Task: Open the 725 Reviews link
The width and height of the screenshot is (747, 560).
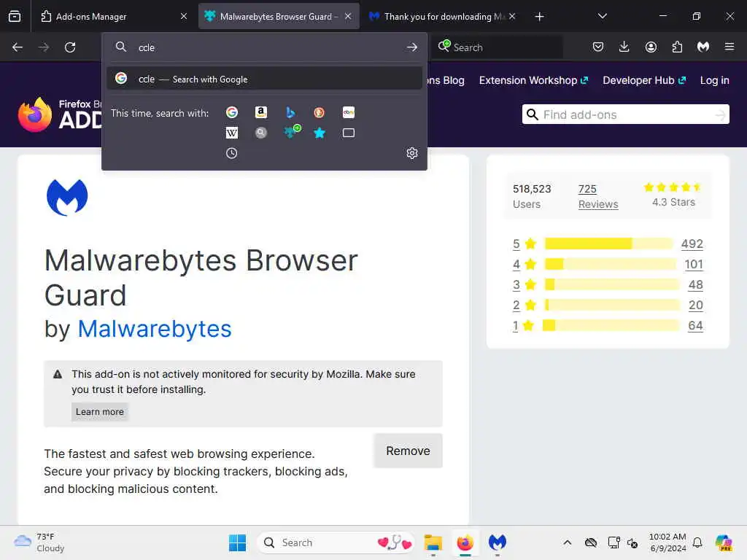Action: pyautogui.click(x=598, y=196)
